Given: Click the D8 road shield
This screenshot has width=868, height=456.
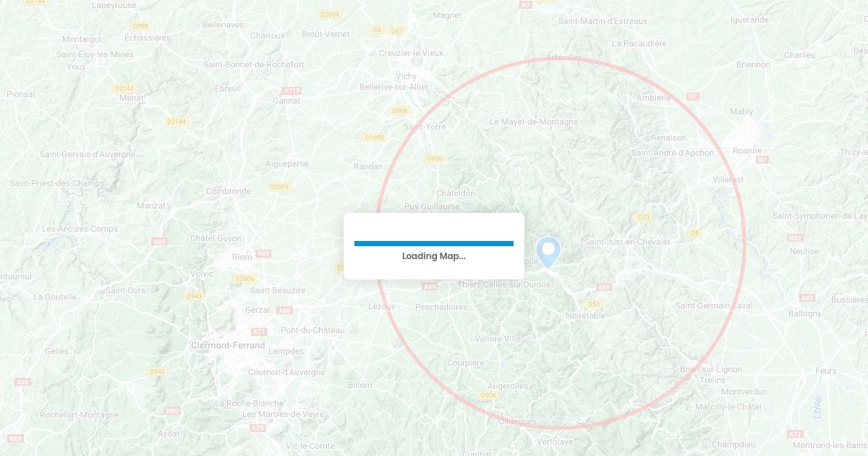Looking at the screenshot, I should coord(694,233).
